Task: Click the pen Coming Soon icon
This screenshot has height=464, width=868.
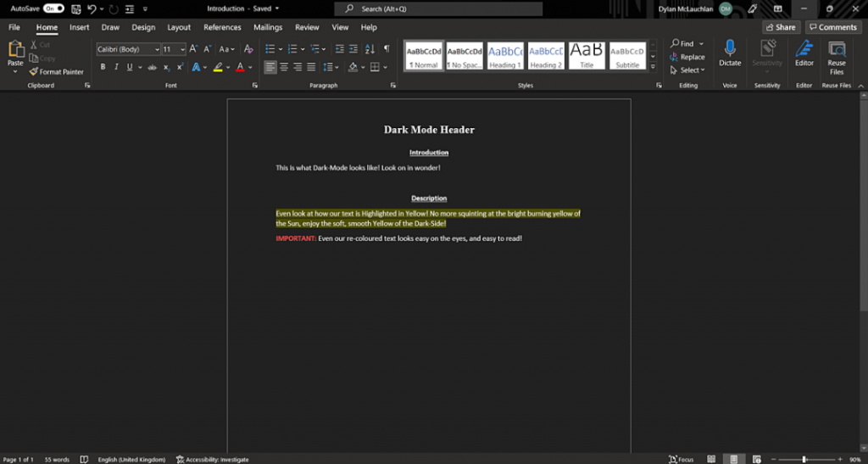Action: click(x=752, y=8)
